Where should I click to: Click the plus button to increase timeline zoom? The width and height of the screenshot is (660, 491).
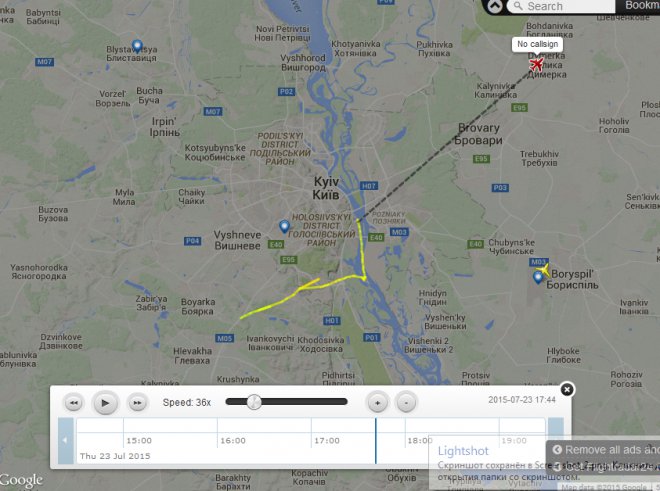(378, 403)
